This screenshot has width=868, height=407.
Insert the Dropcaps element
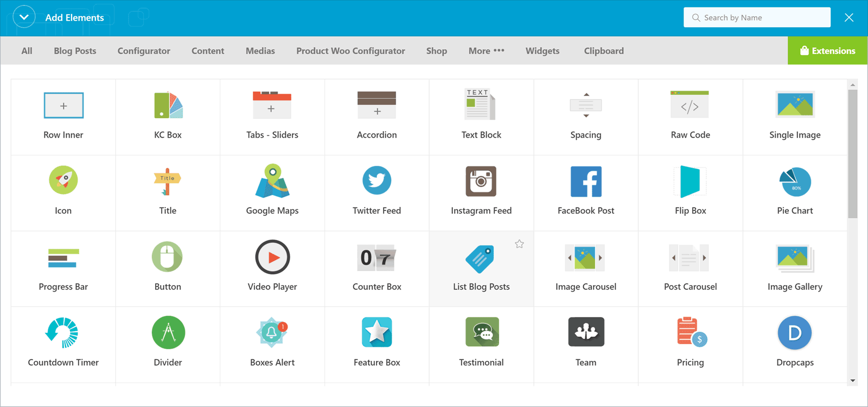pyautogui.click(x=795, y=345)
